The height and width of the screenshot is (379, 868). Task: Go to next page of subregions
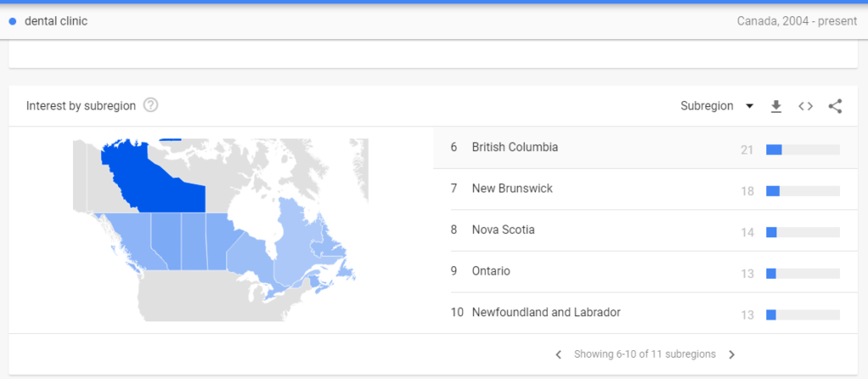tap(732, 354)
